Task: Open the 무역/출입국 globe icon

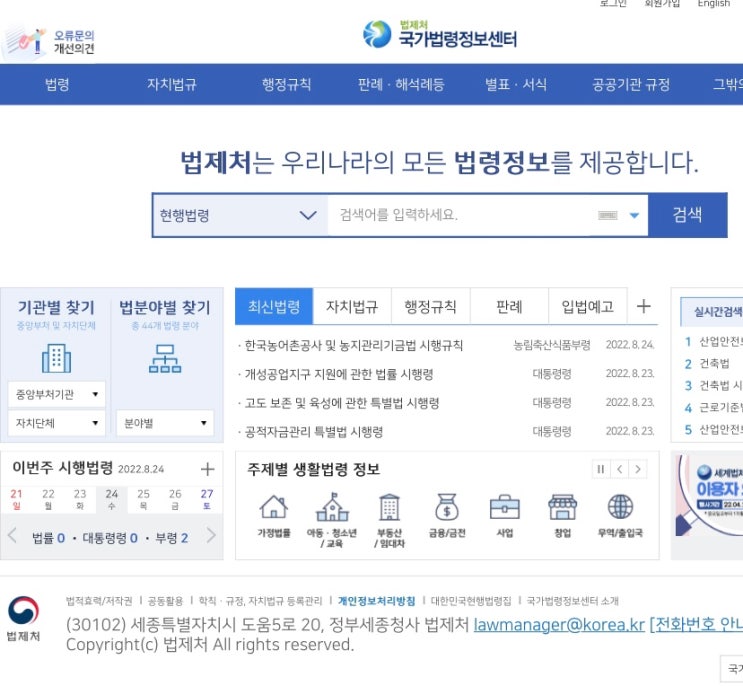Action: click(620, 507)
